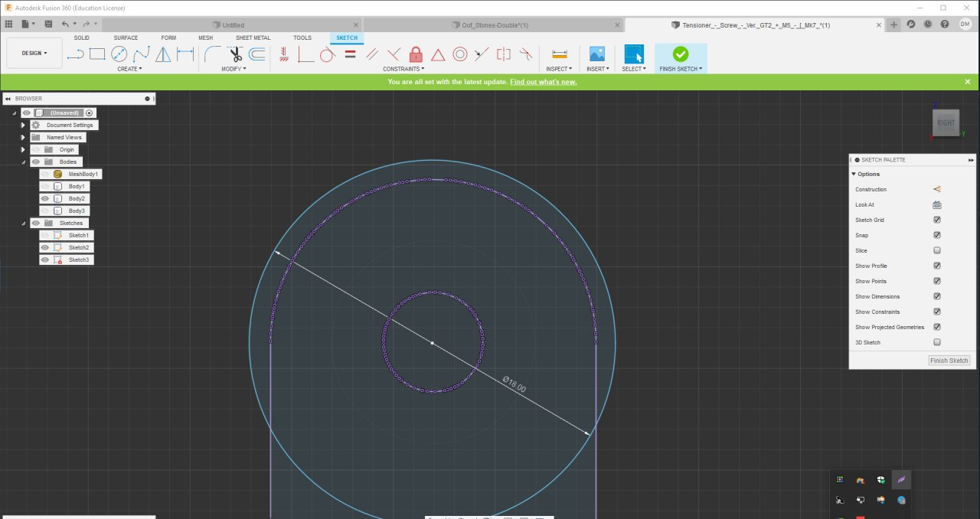Screen dimensions: 980x519
Task: Show MeshBody1 with its eye icon
Action: click(45, 174)
